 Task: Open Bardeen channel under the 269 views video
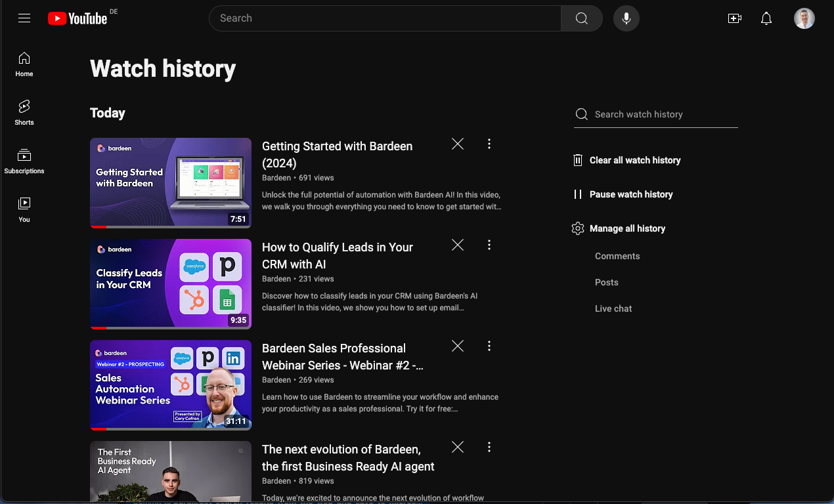(x=276, y=380)
